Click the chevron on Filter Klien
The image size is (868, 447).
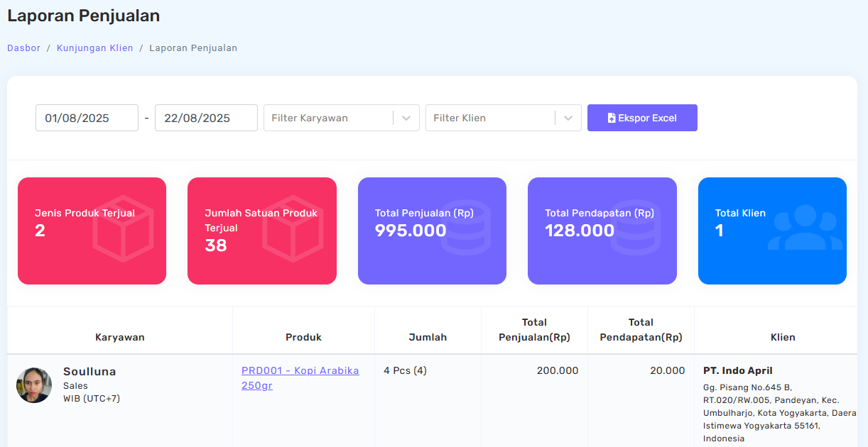(568, 118)
